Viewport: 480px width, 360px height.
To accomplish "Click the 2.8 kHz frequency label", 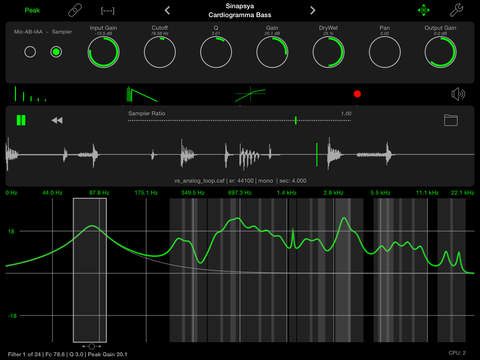I will 333,193.
